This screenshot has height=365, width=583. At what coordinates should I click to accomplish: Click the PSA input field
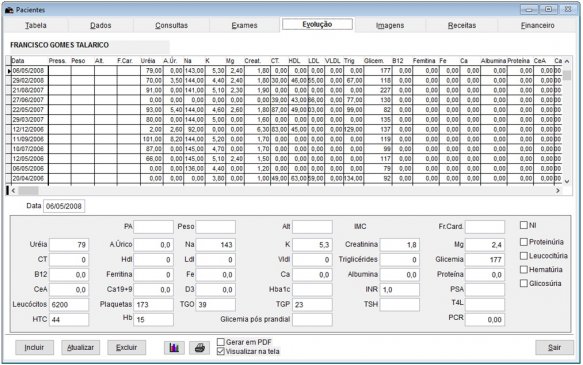(485, 290)
